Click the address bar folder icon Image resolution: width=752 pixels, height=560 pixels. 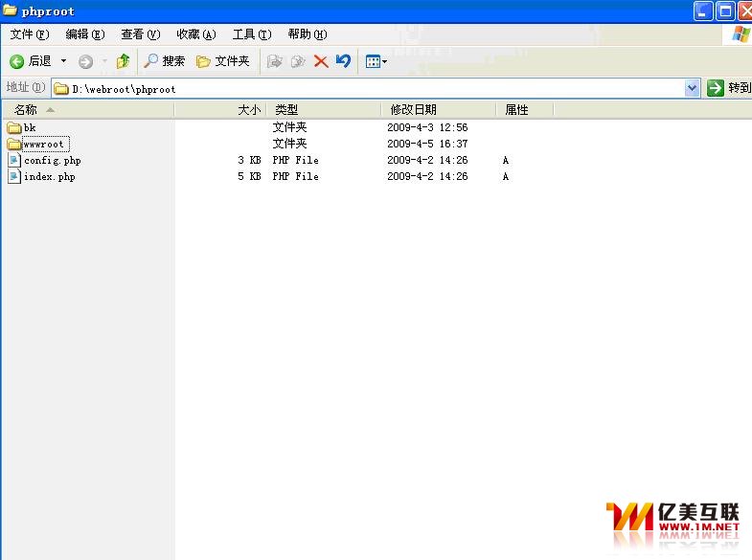[61, 89]
